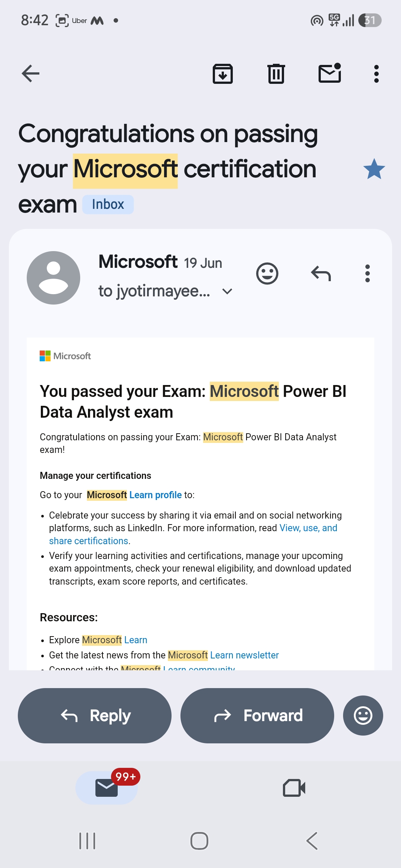Tap the Reply button

[x=95, y=716]
